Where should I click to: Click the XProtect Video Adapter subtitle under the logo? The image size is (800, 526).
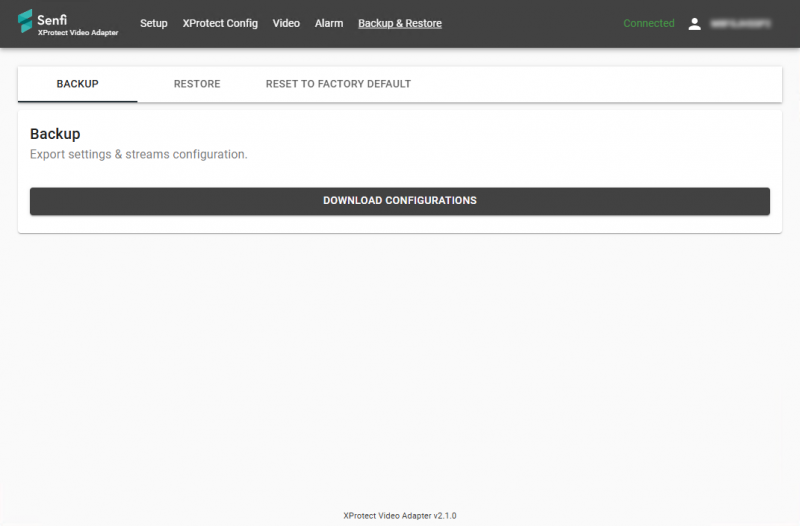(x=77, y=33)
